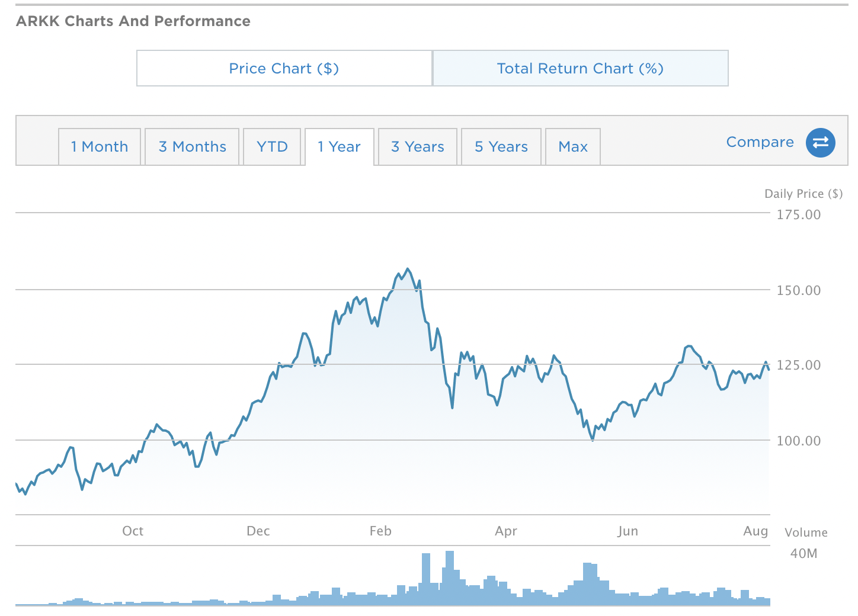
Task: Select the YTD time range
Action: tap(272, 147)
